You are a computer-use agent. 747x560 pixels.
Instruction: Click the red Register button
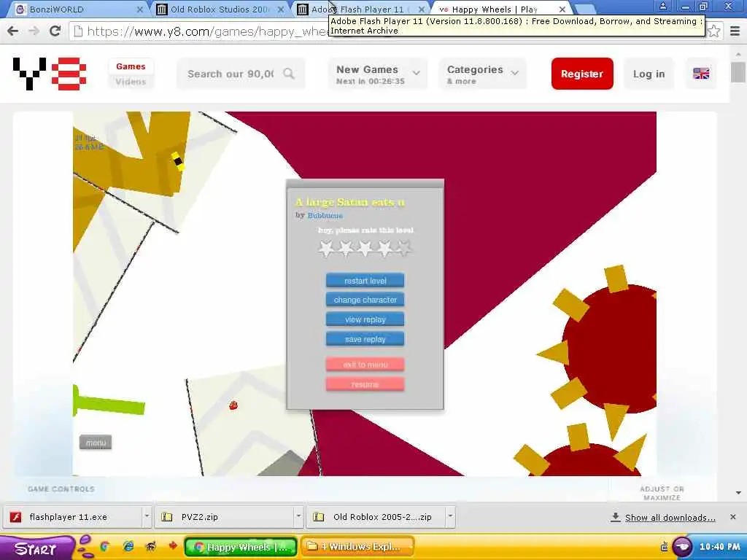click(x=582, y=74)
